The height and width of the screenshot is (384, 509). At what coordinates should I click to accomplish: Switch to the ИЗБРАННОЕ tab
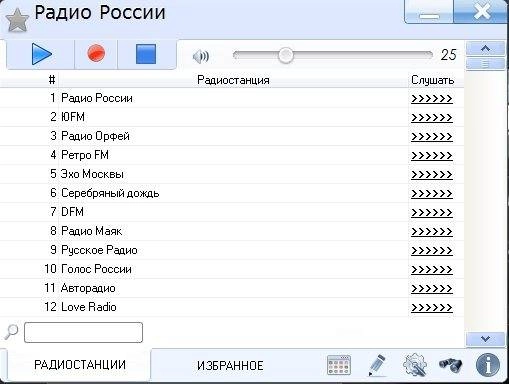(230, 366)
